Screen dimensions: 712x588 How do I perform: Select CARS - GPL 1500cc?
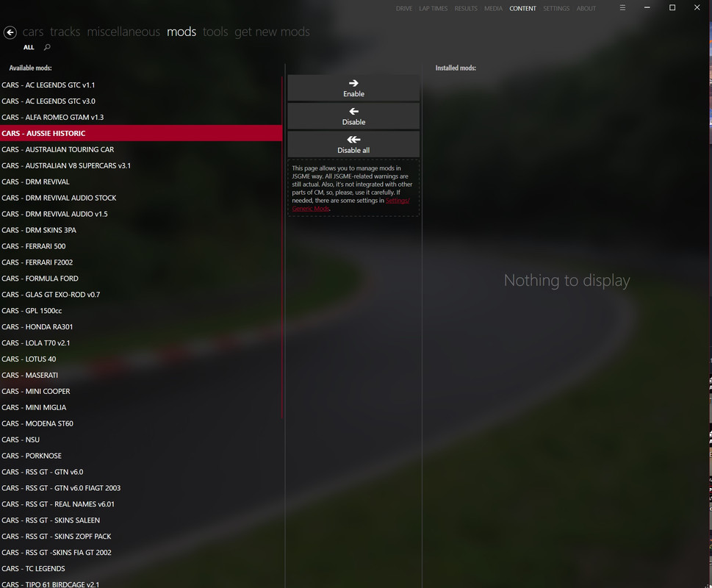tap(141, 311)
